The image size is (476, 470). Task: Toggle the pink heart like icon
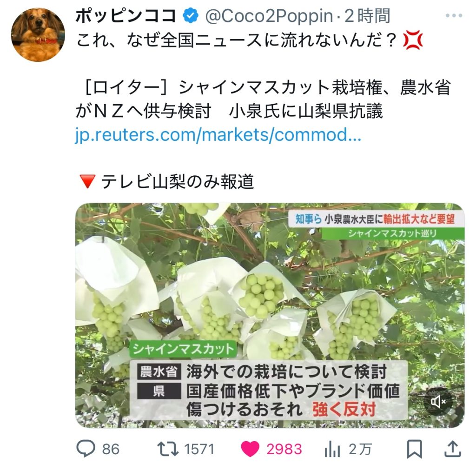250,449
